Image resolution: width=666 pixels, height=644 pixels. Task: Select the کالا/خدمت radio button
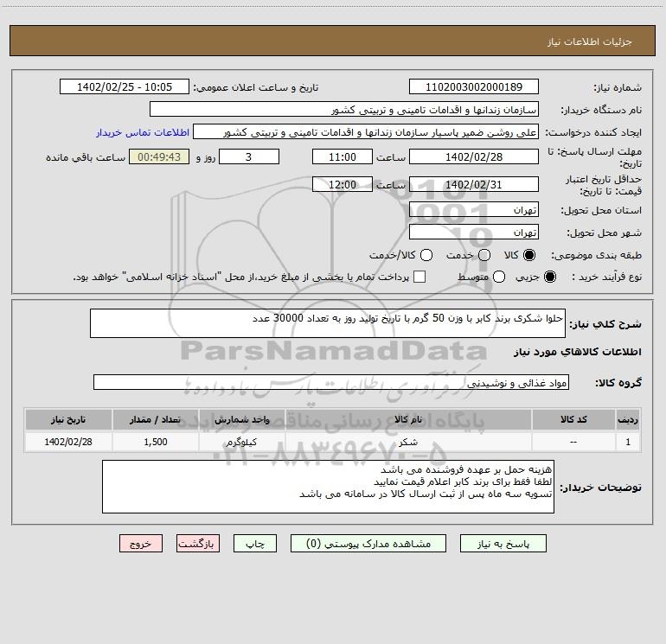(x=426, y=255)
